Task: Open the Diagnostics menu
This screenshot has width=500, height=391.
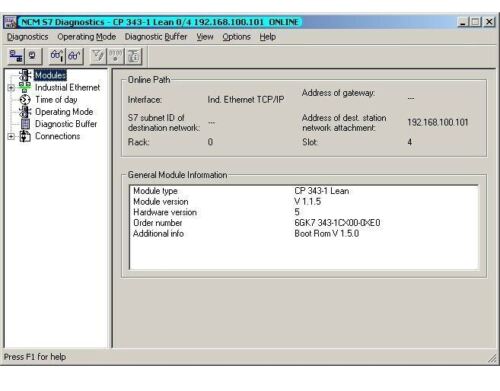Action: pyautogui.click(x=28, y=37)
